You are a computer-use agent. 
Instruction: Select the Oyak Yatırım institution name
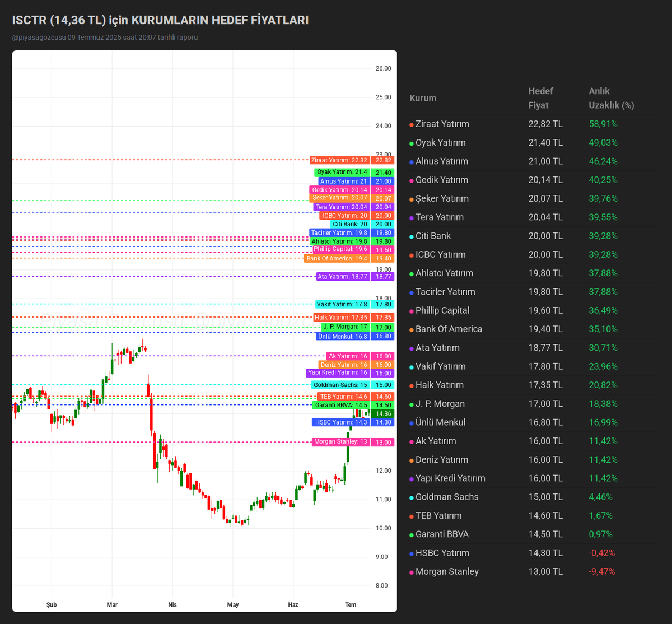[x=441, y=142]
